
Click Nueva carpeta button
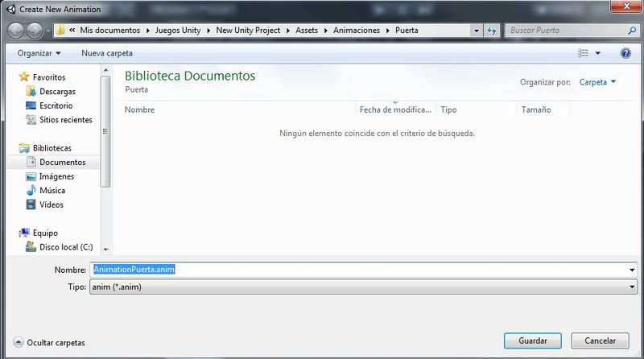point(107,53)
